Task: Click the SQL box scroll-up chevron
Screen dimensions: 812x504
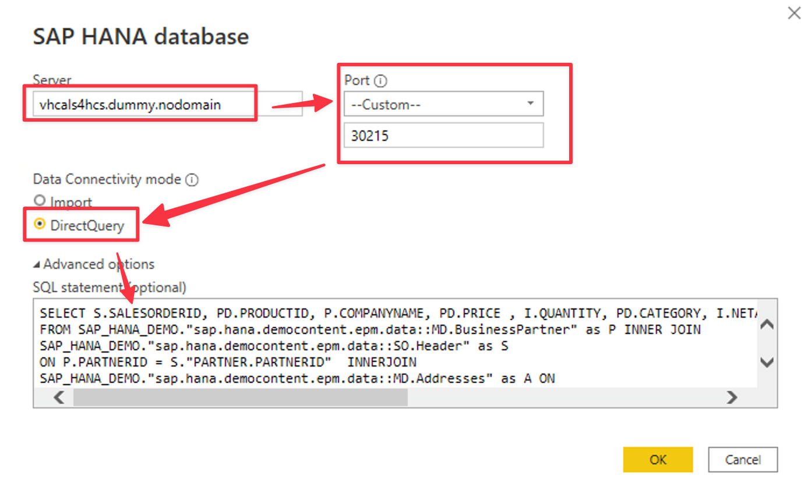Action: pyautogui.click(x=767, y=324)
